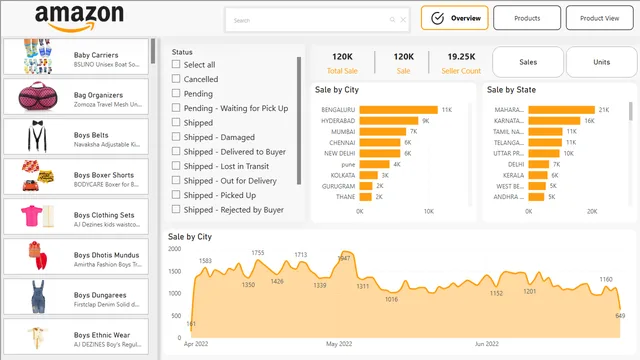Click the 1755 data label on line chart
The height and width of the screenshot is (360, 640).
point(258,253)
